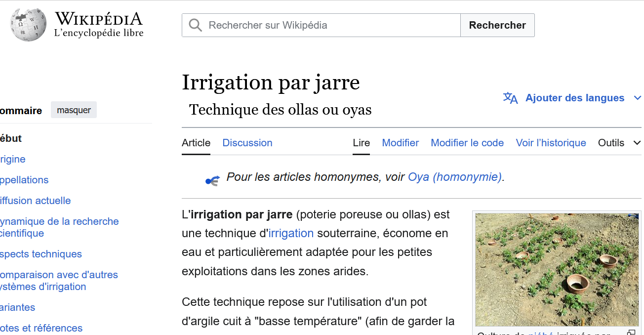Open the irrigation link in intro paragraph
The width and height of the screenshot is (644, 335).
coord(291,233)
